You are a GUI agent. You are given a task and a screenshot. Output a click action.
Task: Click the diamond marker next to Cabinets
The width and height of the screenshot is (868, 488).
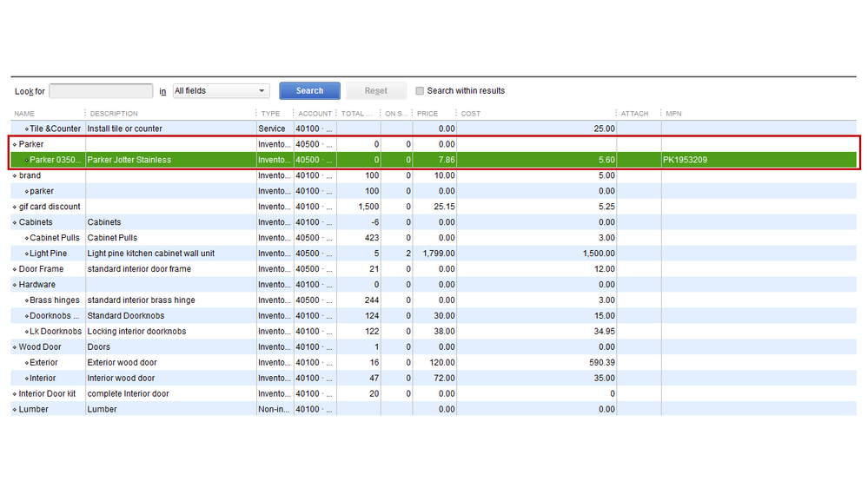15,222
